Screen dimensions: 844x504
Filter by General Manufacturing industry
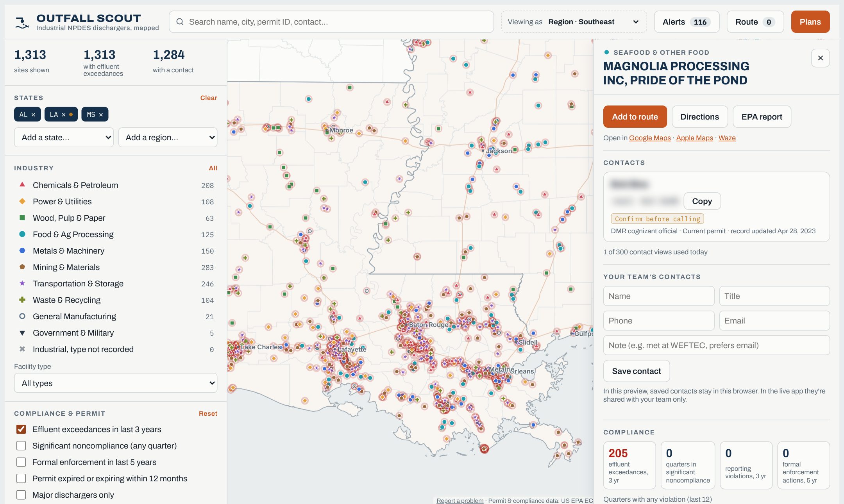[x=116, y=316]
